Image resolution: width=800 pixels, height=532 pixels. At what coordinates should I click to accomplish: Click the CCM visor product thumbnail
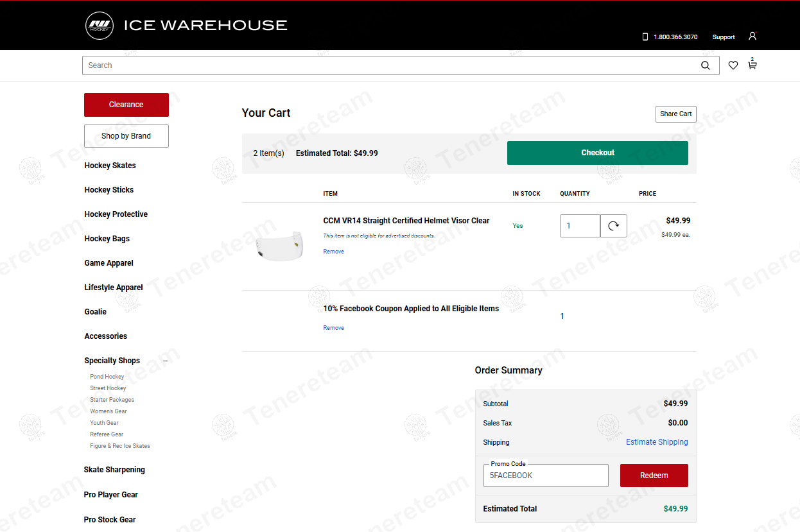click(277, 245)
